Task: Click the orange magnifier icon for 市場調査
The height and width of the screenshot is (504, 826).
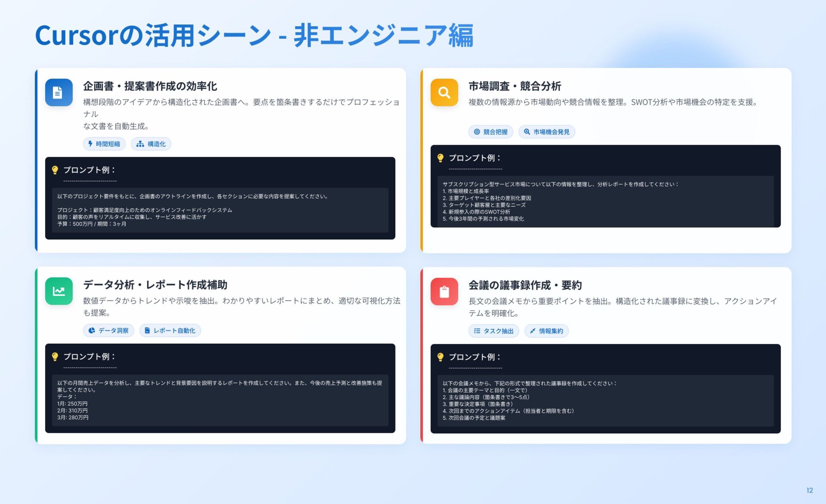Action: point(444,92)
